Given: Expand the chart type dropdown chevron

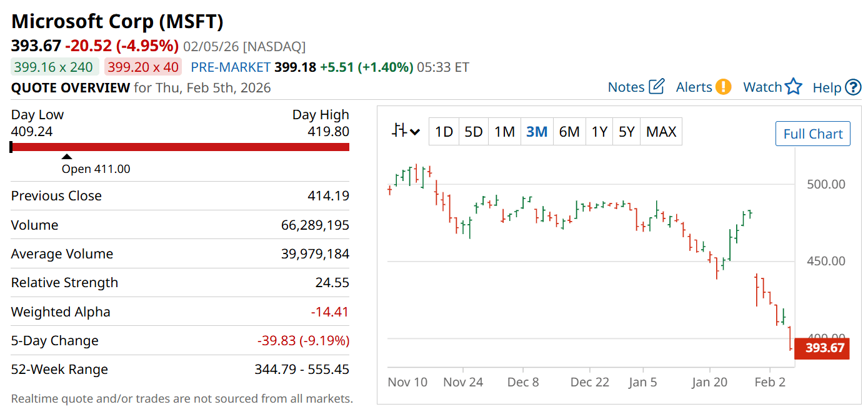Looking at the screenshot, I should [x=416, y=132].
